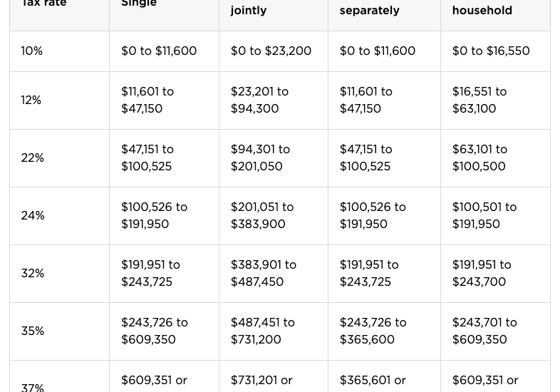Image resolution: width=560 pixels, height=392 pixels.
Task: Click the $23,201 to $94,300 cell
Action: [x=274, y=100]
